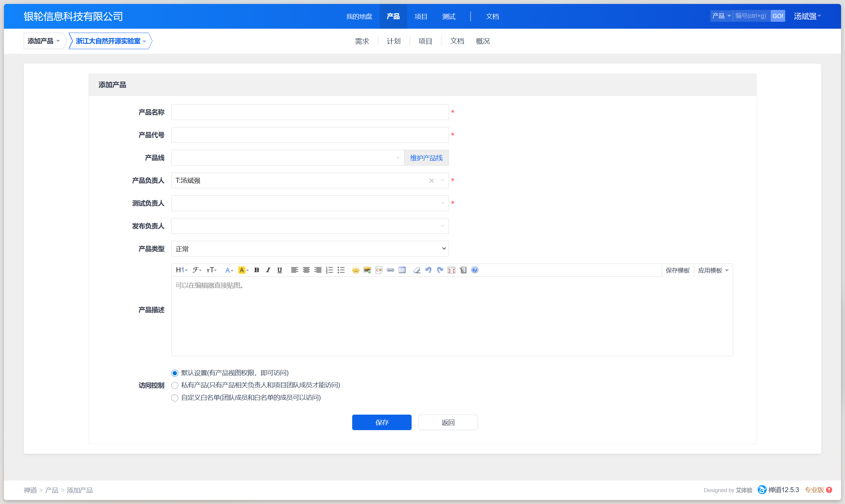The image size is (845, 504).
Task: Open yellow text background color picker
Action: pos(243,270)
